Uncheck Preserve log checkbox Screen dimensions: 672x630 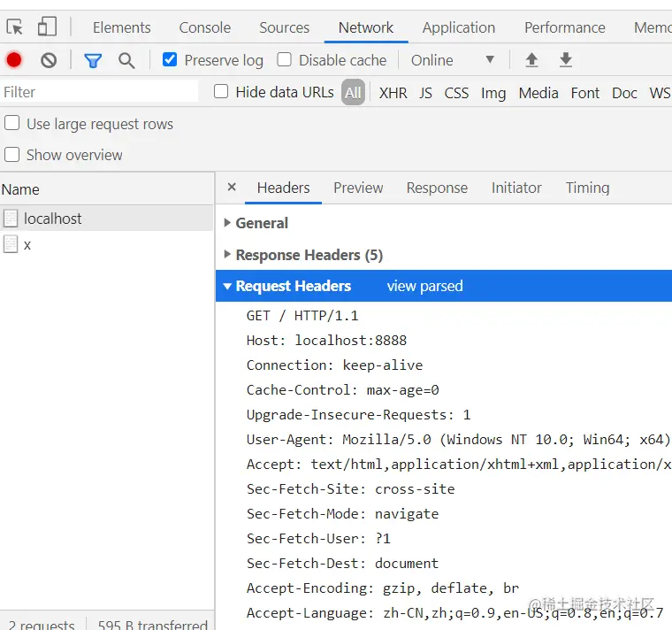click(x=170, y=59)
